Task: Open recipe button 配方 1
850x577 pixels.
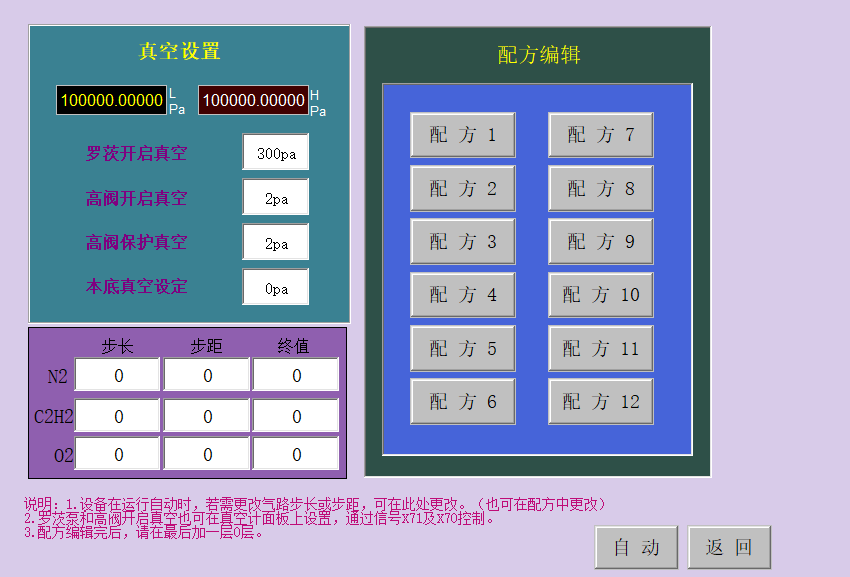Action: (463, 135)
